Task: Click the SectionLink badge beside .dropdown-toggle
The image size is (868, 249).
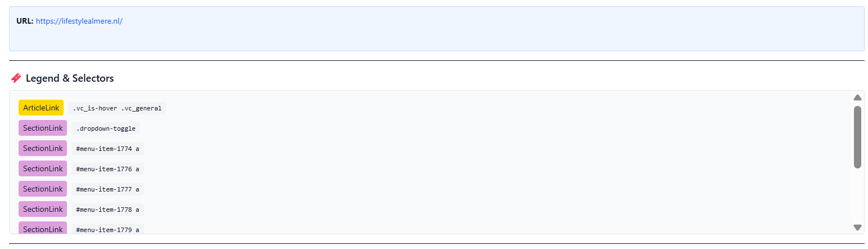Action: (43, 128)
